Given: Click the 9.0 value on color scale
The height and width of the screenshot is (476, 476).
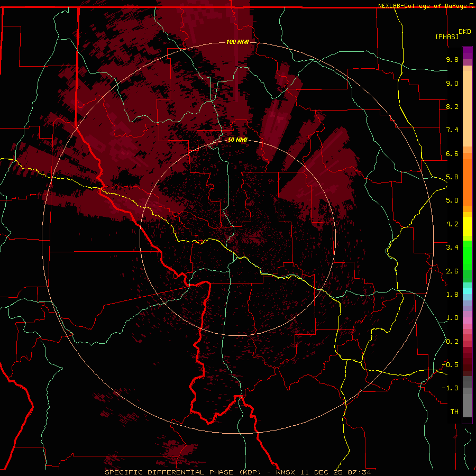Looking at the screenshot, I should point(452,83).
